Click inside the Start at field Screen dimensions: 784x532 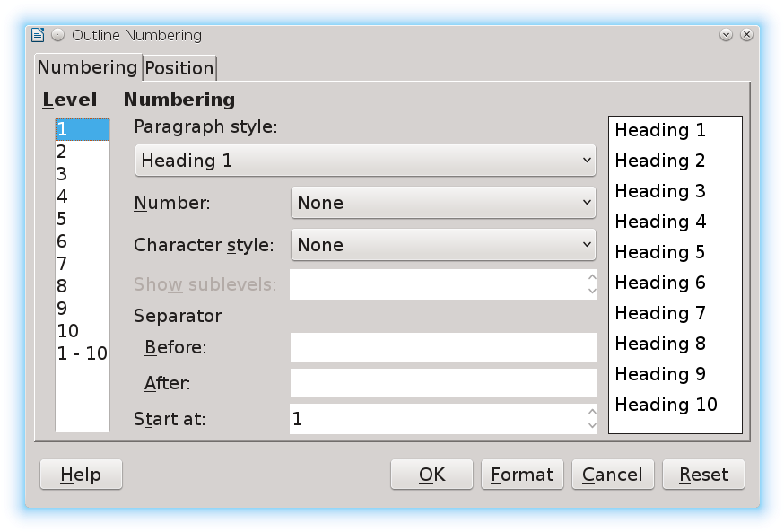coord(435,419)
